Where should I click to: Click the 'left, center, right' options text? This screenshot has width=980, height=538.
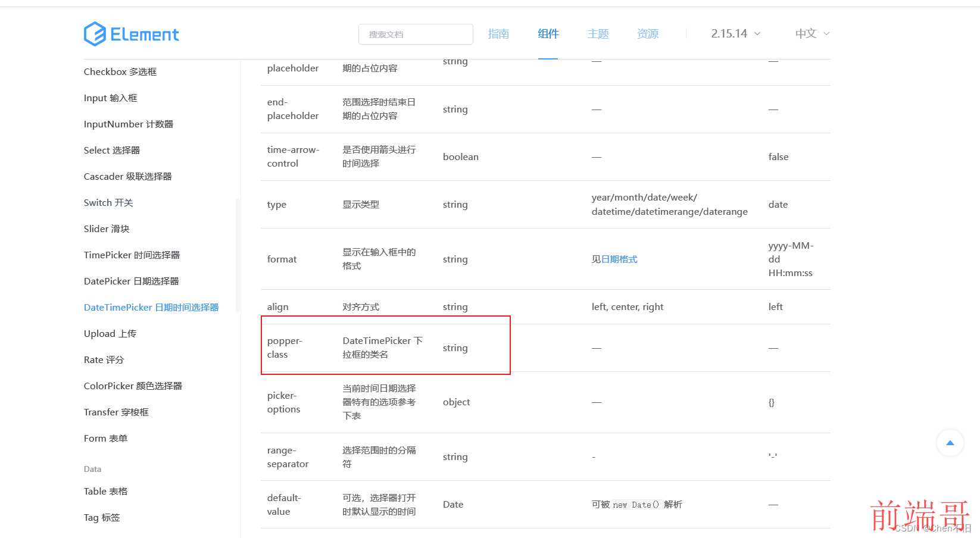(628, 306)
